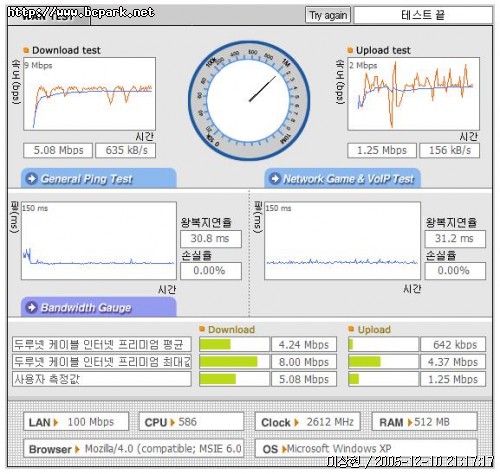Image resolution: width=500 pixels, height=474 pixels.
Task: Click the Upload test graph
Action: pyautogui.click(x=413, y=94)
